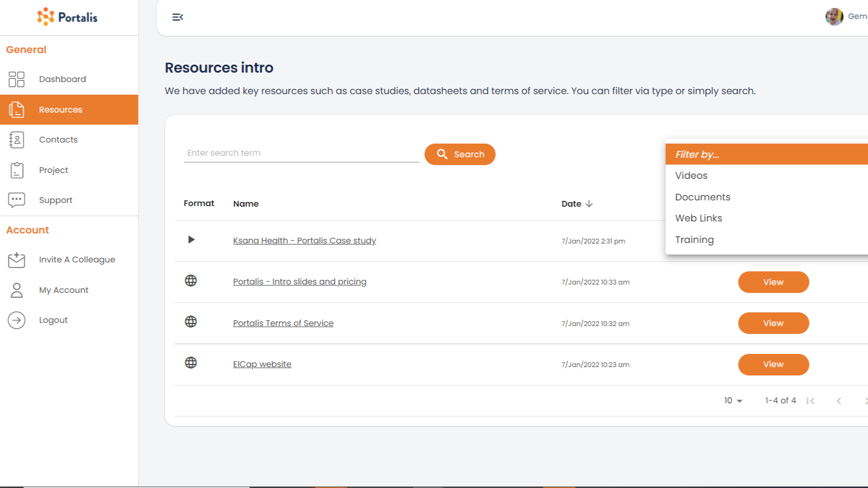Select the Resources sidebar icon
868x488 pixels.
pos(16,109)
